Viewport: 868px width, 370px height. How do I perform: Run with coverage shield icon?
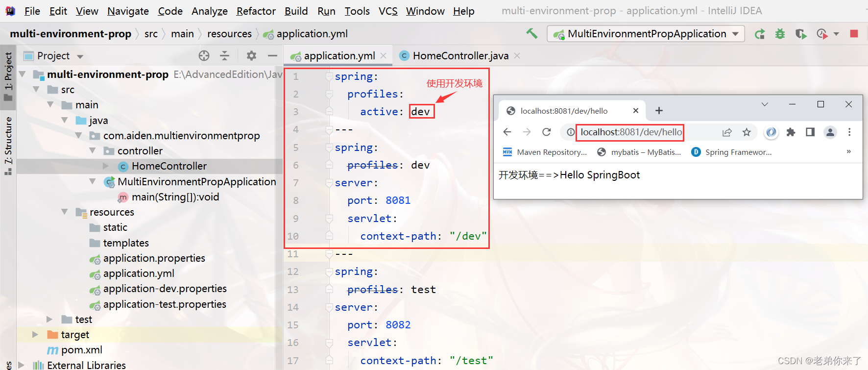(801, 34)
